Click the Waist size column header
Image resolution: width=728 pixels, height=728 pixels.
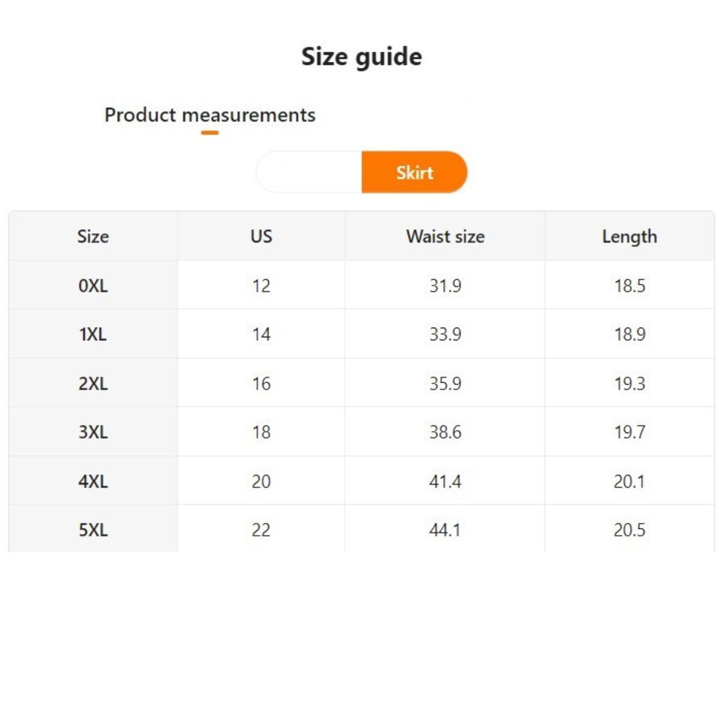445,236
